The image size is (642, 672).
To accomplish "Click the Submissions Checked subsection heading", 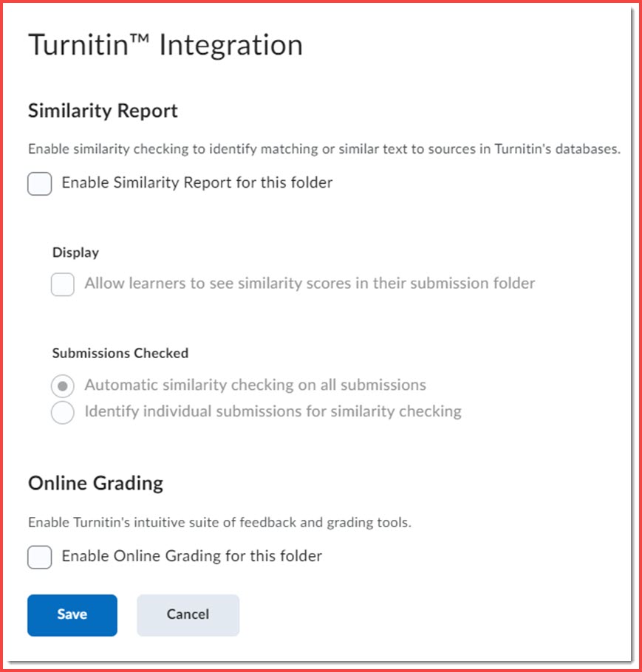I will 120,353.
